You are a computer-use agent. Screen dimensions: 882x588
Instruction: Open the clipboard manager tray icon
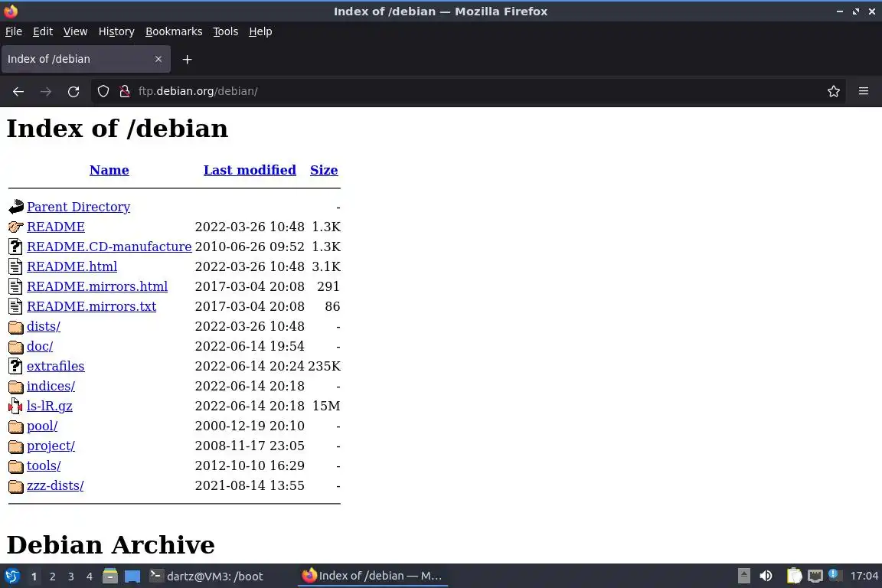794,576
